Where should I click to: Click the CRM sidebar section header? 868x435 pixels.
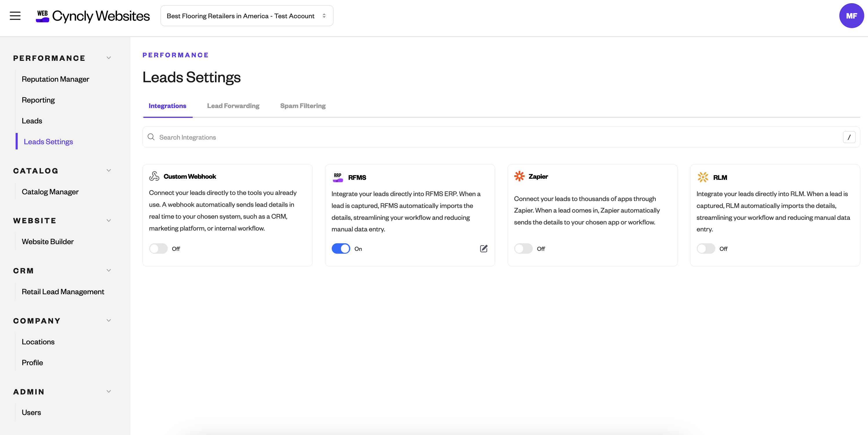pyautogui.click(x=23, y=271)
